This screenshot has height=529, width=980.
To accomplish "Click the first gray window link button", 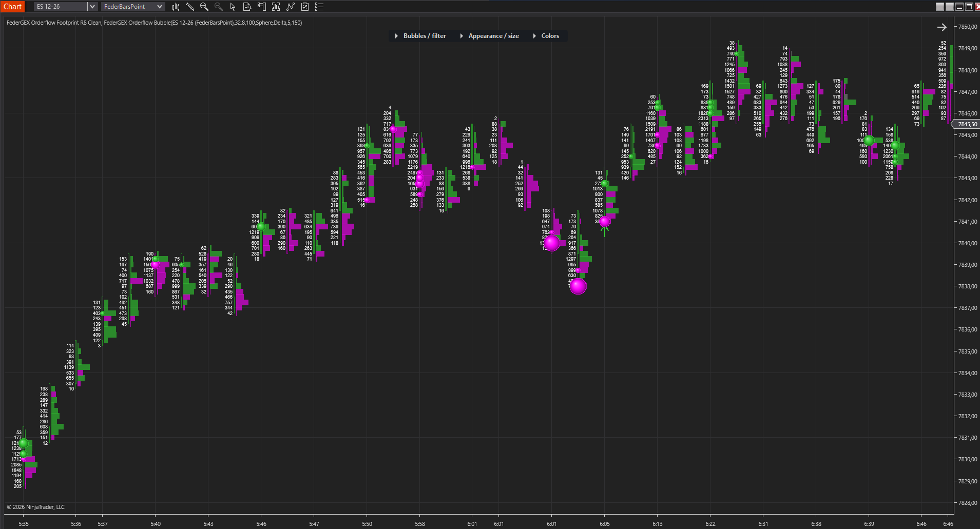I will 940,7.
